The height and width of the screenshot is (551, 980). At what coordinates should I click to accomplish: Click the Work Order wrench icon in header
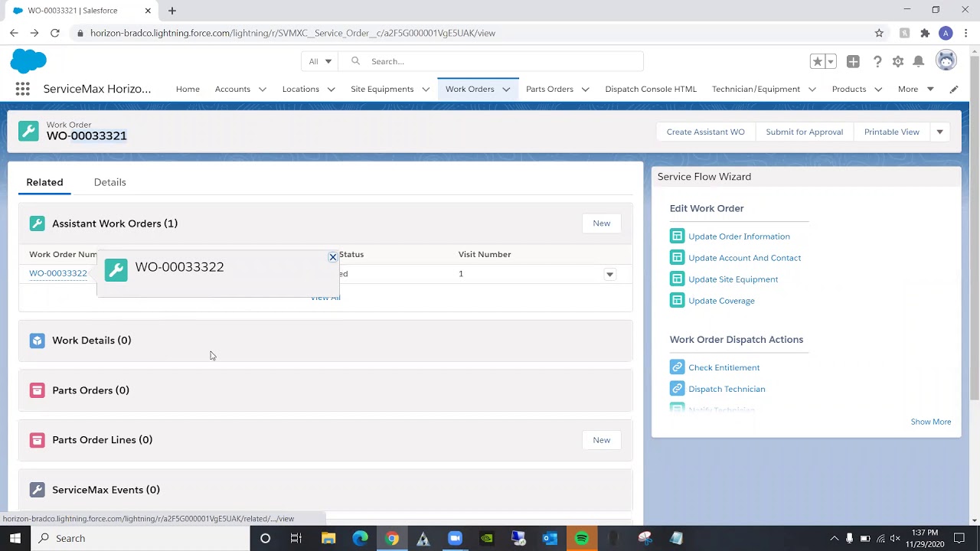28,131
